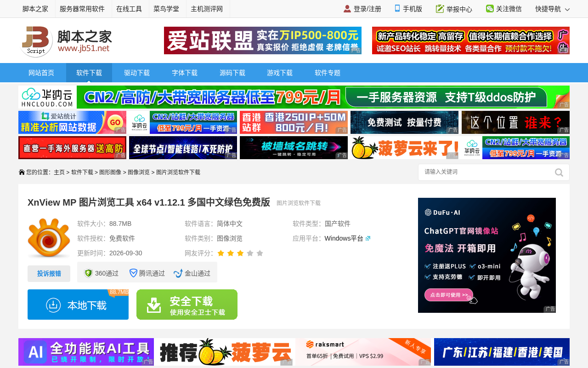
Task: Click the login/register user icon
Action: pyautogui.click(x=347, y=9)
